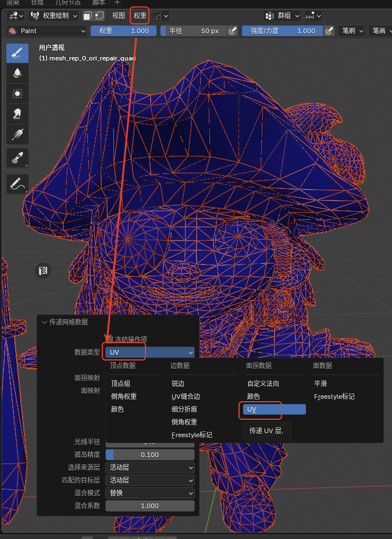Screen dimensions: 392x539
Task: Toggle pen pressure for radius (半径)
Action: (233, 31)
